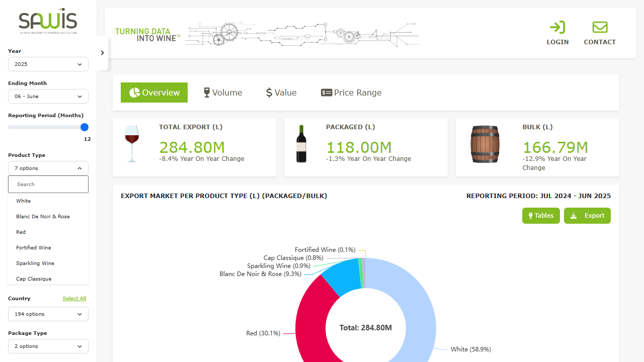This screenshot has width=644, height=362.
Task: Click the Product Type search field
Action: (x=48, y=184)
